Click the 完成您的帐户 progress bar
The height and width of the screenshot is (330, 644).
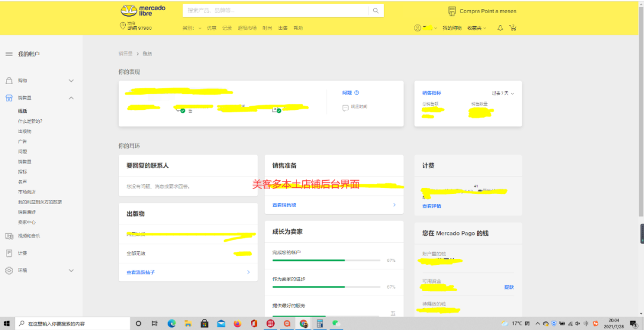coord(326,261)
